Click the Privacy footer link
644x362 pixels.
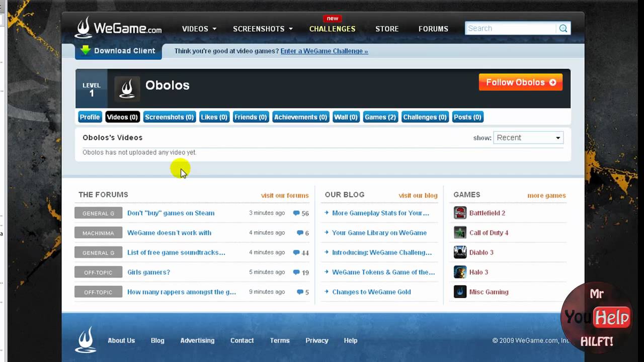317,340
